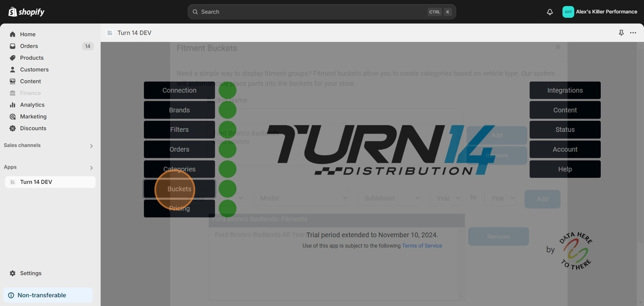
Task: Click the AKP store avatar
Action: tap(568, 12)
